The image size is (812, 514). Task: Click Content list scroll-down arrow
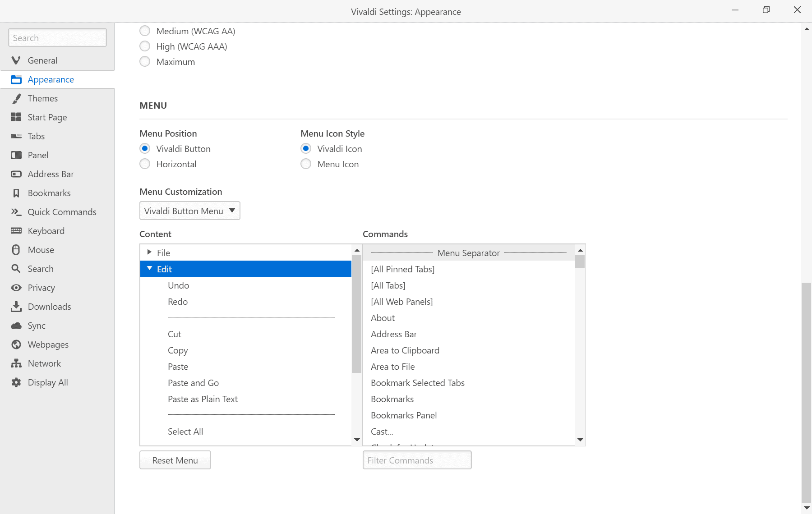coord(357,440)
